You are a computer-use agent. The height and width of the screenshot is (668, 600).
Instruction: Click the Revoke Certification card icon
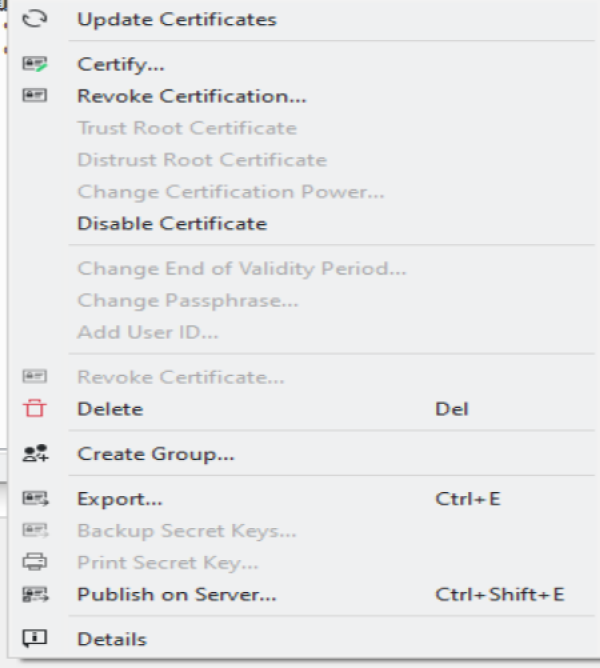pyautogui.click(x=35, y=96)
